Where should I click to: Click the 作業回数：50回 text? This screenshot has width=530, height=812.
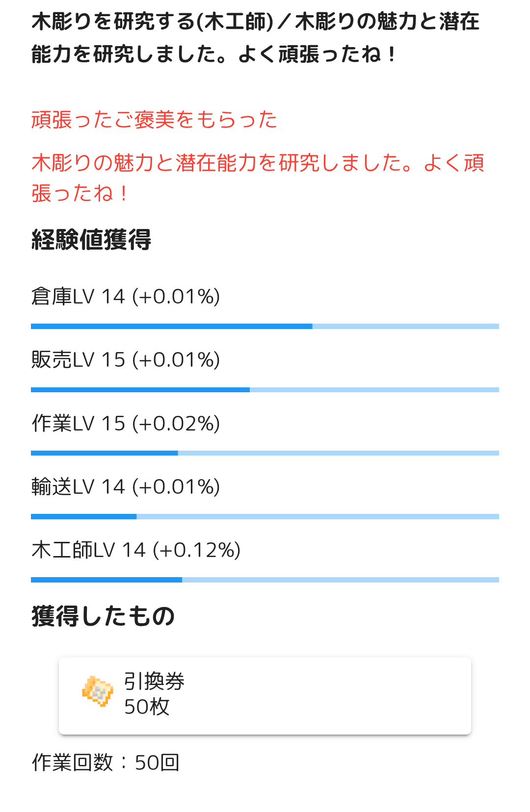click(106, 762)
